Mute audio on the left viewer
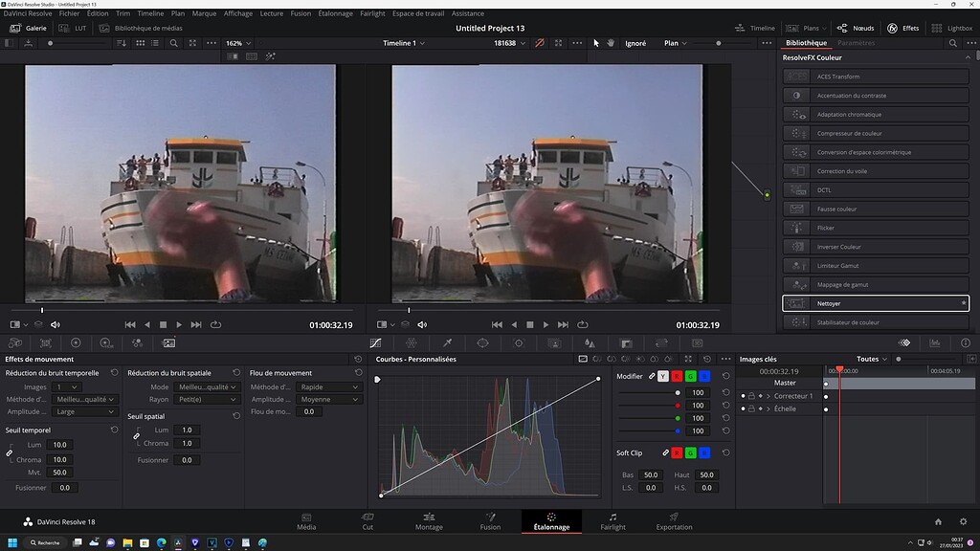This screenshot has width=980, height=551. pyautogui.click(x=56, y=323)
